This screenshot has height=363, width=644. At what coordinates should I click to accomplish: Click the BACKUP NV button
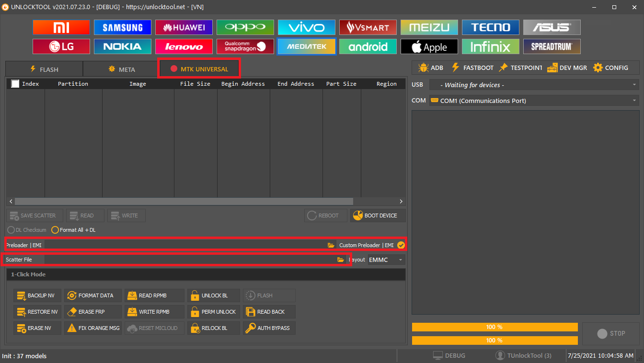pos(37,295)
